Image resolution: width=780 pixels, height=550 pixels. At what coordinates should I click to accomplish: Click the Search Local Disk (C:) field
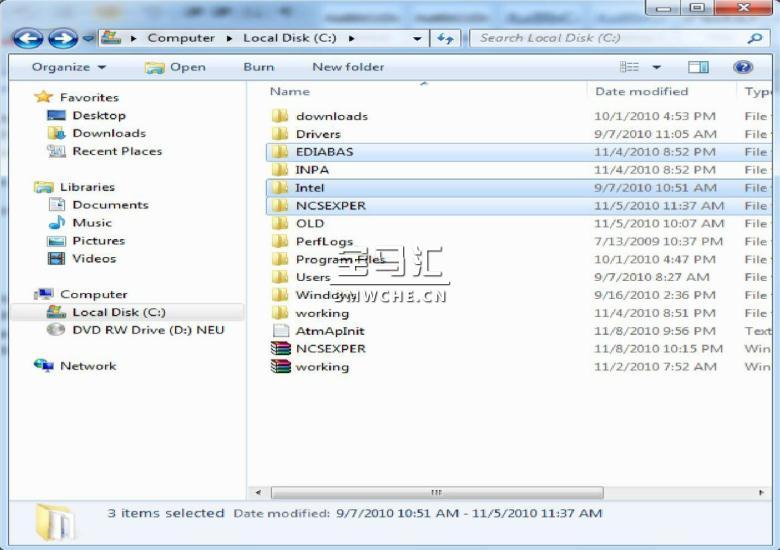pyautogui.click(x=608, y=38)
